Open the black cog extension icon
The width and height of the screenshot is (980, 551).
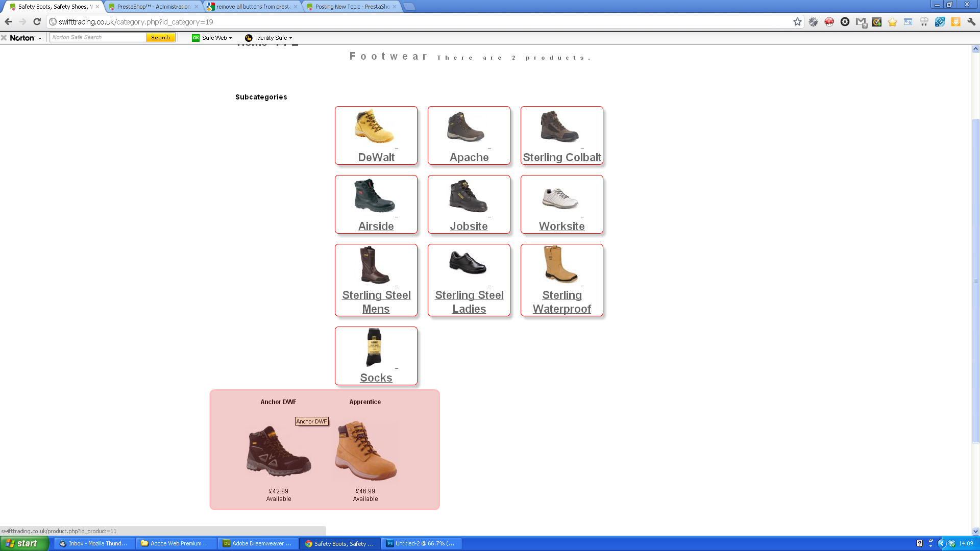click(845, 22)
